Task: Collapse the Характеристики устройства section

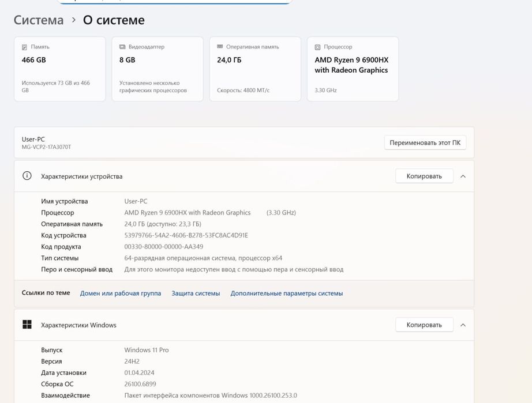Action: [x=463, y=176]
